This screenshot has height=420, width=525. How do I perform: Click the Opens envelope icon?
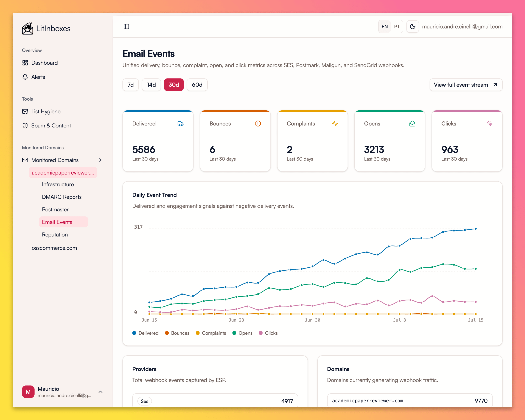coord(412,124)
